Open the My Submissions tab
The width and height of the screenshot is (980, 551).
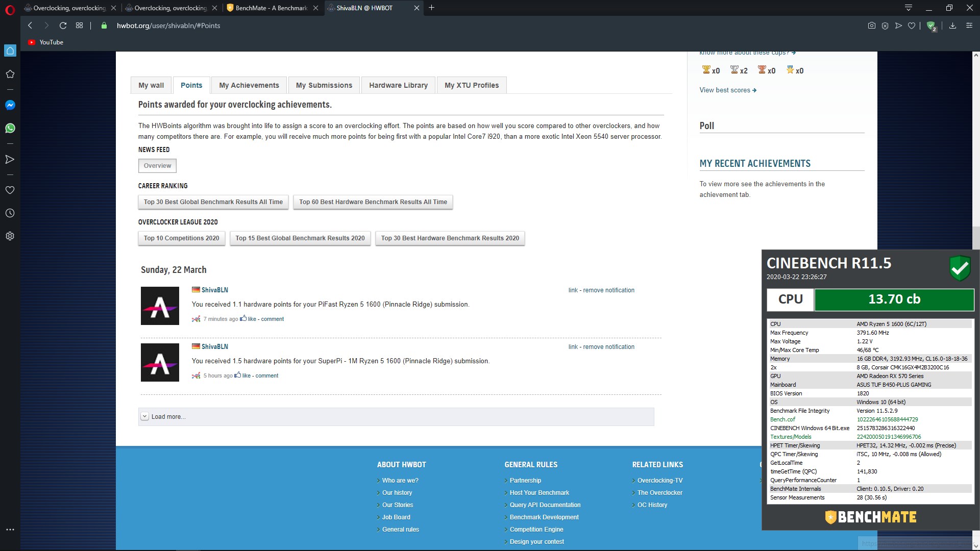[x=324, y=85]
